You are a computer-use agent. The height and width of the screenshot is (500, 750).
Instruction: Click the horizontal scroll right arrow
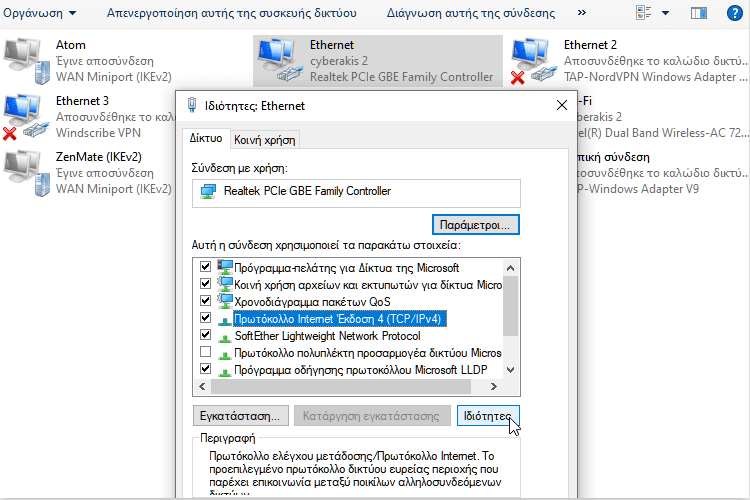tap(494, 386)
